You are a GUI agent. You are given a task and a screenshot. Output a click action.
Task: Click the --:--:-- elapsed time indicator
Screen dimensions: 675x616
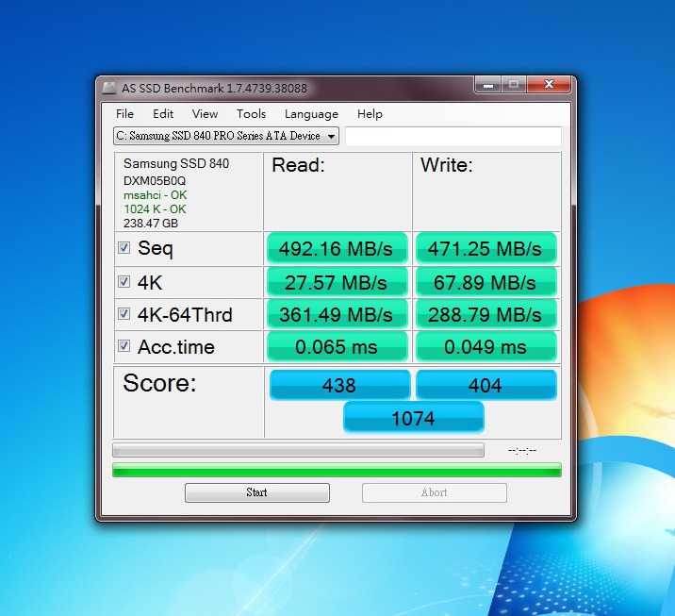pos(521,451)
